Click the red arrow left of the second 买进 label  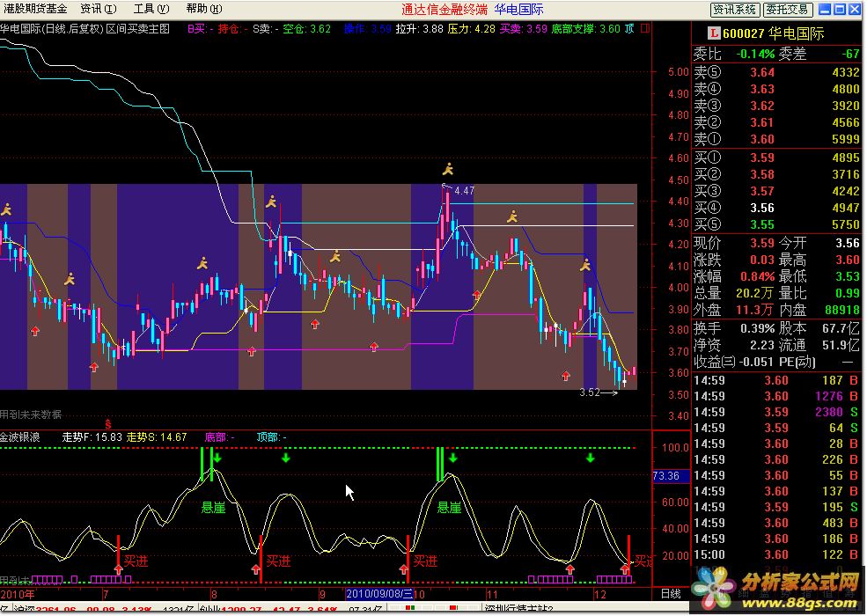[x=255, y=569]
